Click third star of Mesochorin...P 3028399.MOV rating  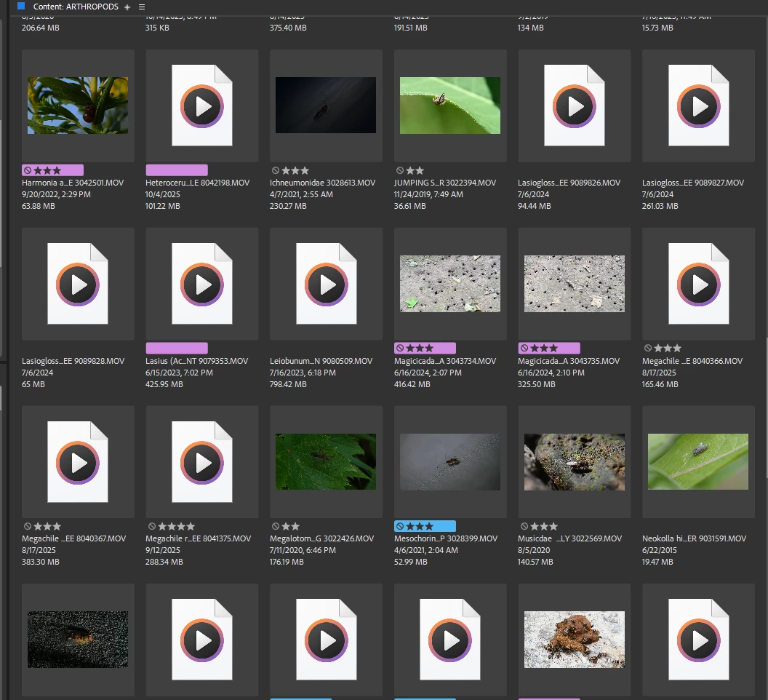click(429, 527)
